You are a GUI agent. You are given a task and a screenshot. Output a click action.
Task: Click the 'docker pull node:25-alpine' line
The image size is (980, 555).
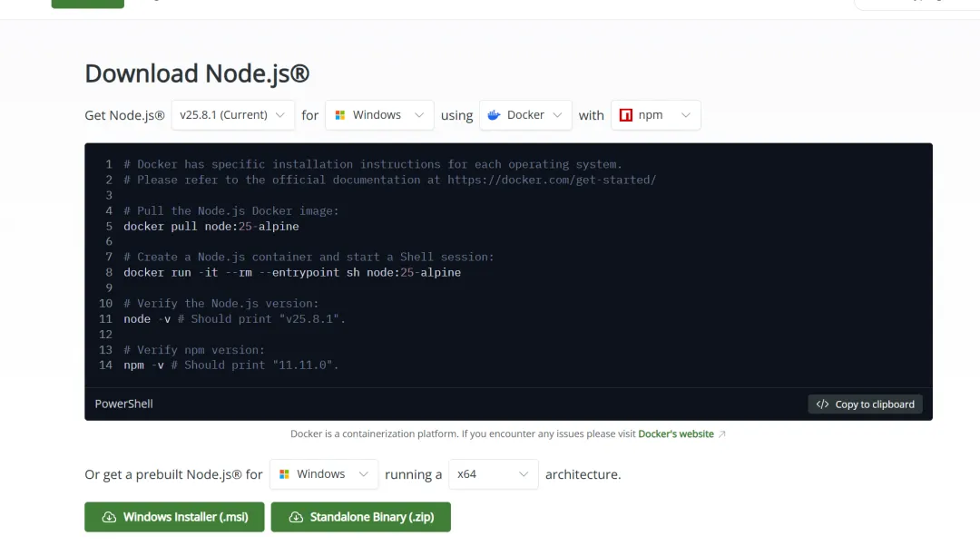pyautogui.click(x=211, y=226)
